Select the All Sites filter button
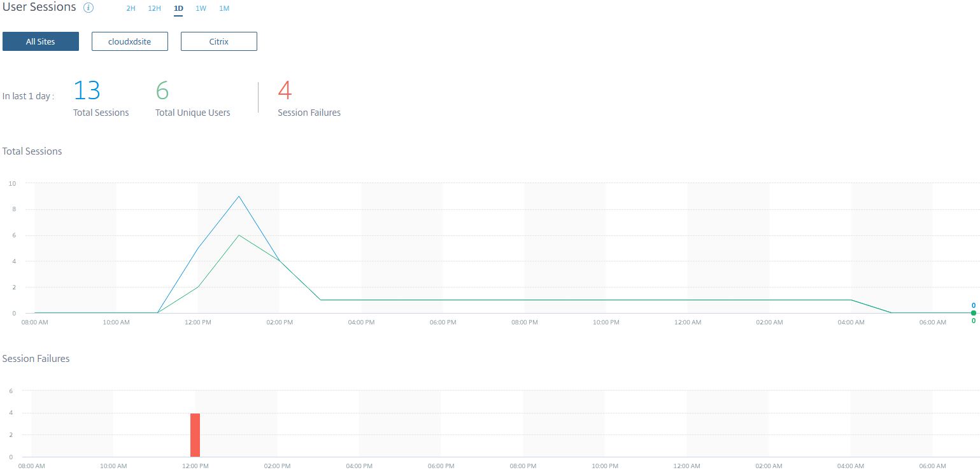Viewport: 980px width, 472px height. [x=41, y=41]
